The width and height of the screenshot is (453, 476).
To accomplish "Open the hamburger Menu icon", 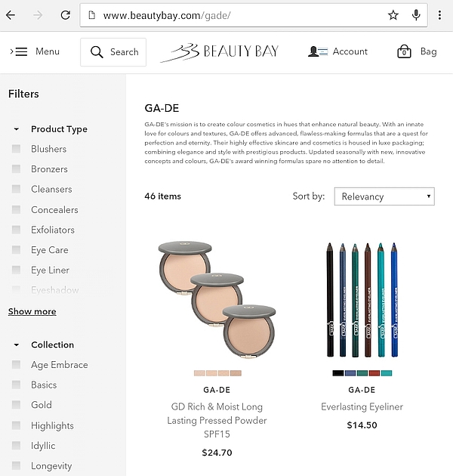I will click(x=21, y=51).
